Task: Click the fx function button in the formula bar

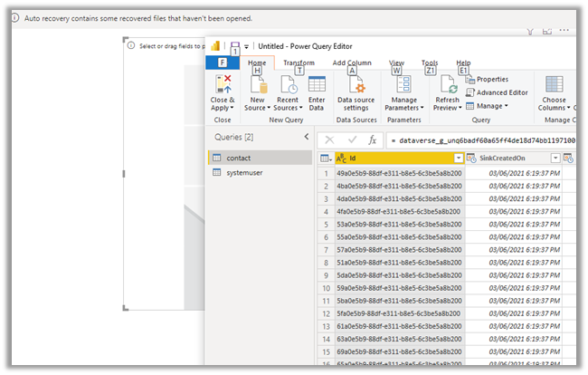Action: coord(372,140)
